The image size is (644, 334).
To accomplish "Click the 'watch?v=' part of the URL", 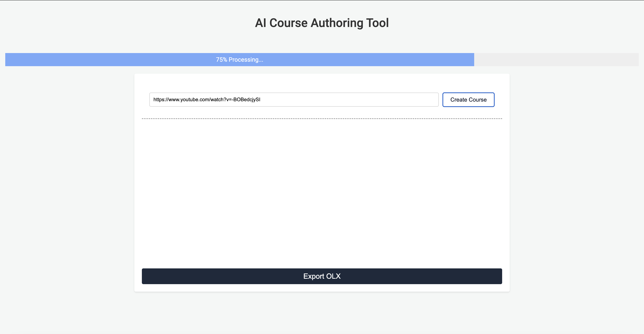I will tap(221, 100).
